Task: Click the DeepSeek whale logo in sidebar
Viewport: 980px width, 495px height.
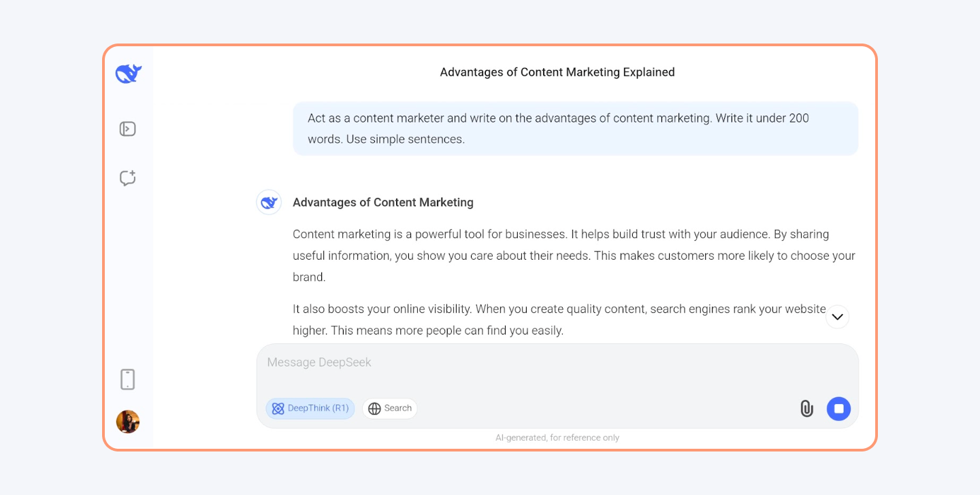Action: 128,73
